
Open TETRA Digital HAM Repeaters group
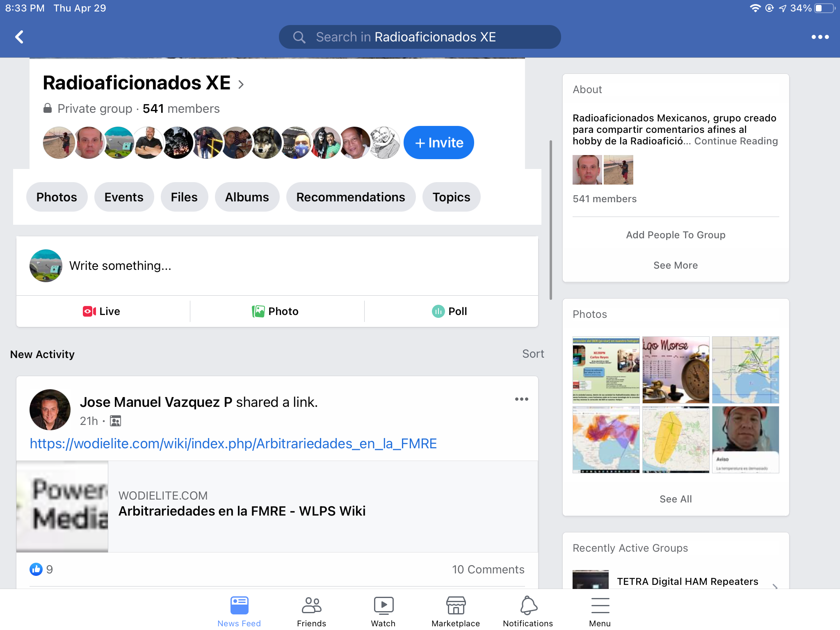(676, 581)
